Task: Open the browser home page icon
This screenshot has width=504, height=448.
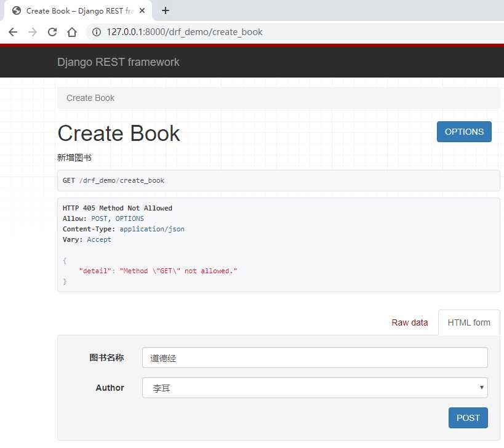Action: (x=72, y=32)
